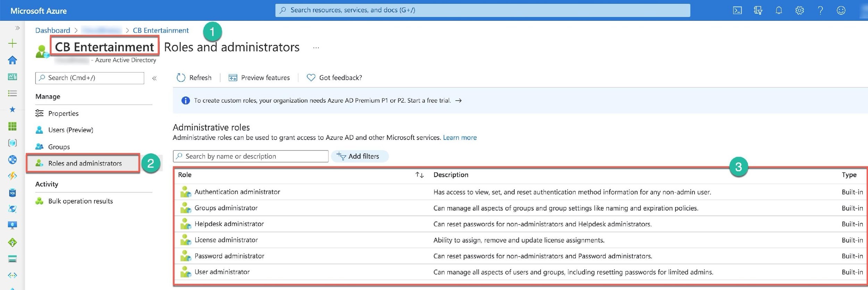Open Virtual machines monitor icon

click(12, 225)
